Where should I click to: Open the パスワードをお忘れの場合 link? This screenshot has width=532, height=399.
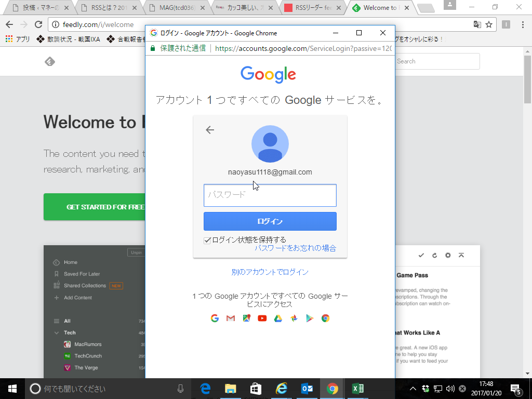295,248
